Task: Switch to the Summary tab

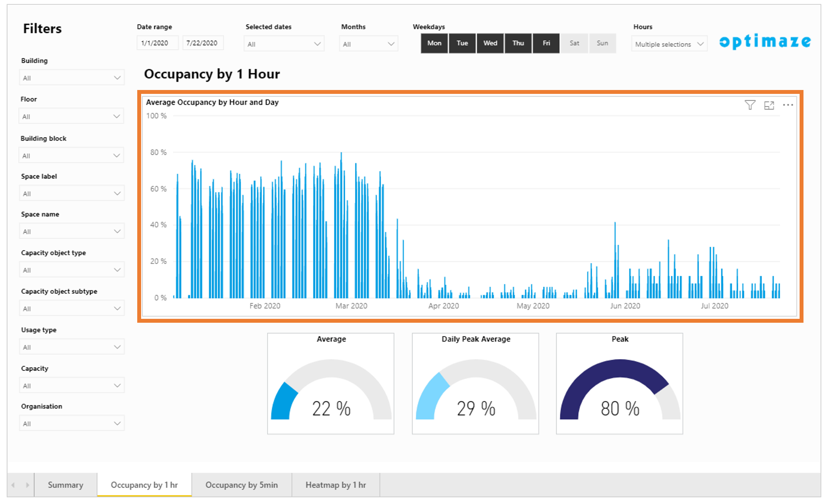Action: (65, 485)
